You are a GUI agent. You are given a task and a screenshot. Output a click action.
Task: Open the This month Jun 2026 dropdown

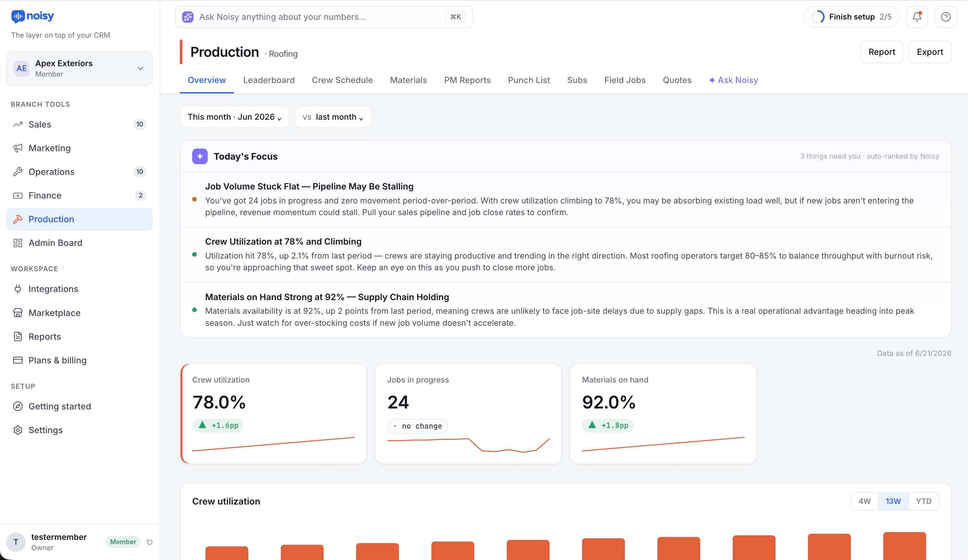click(235, 117)
